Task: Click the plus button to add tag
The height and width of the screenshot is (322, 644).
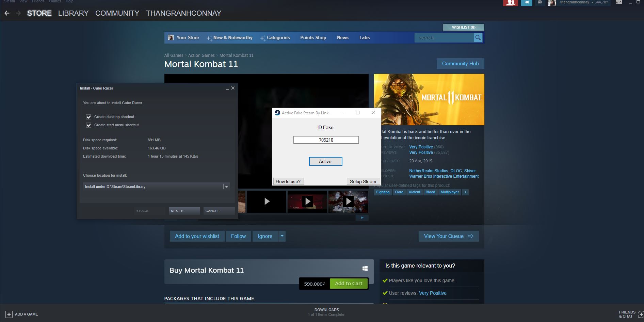Action: [x=465, y=192]
